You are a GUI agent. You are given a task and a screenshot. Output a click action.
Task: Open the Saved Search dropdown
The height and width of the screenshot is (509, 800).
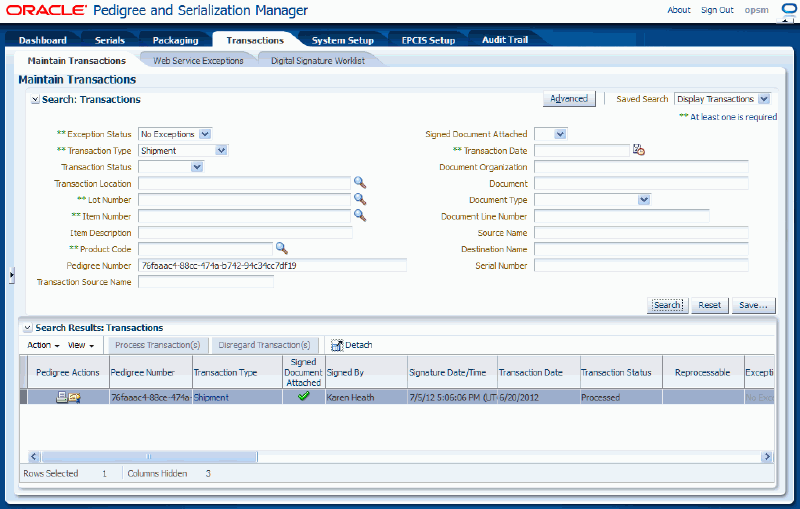point(764,99)
